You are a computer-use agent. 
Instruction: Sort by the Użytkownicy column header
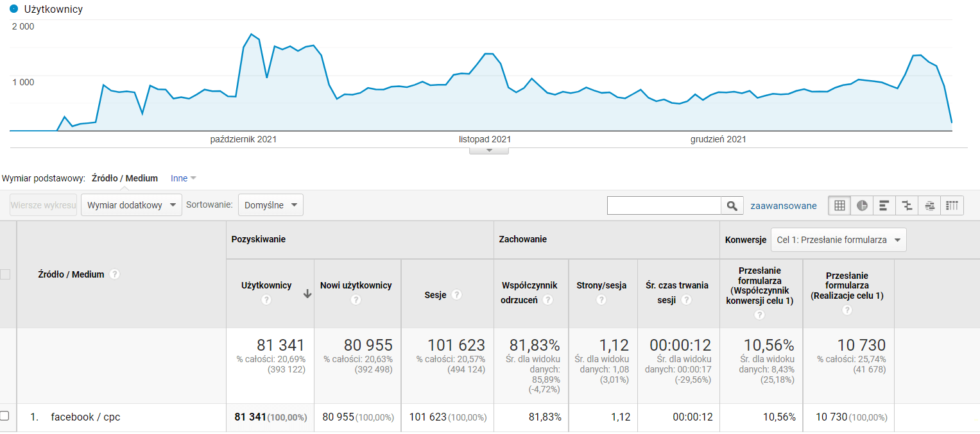point(266,285)
